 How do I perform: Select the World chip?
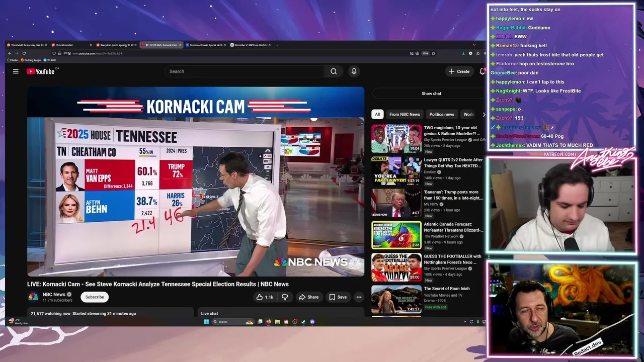(468, 114)
